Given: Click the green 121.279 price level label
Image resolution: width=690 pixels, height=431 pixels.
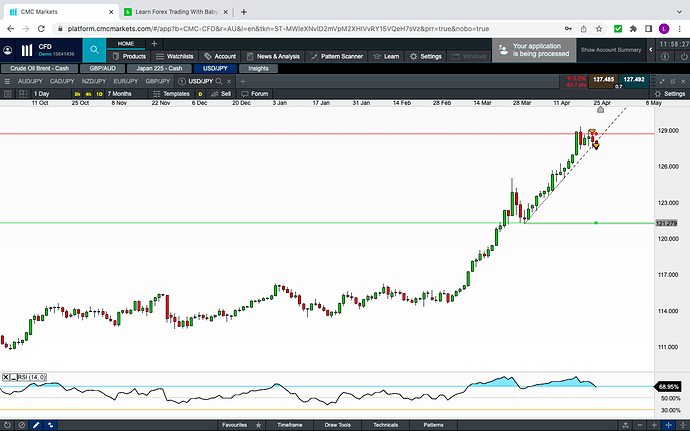Looking at the screenshot, I should click(x=667, y=222).
